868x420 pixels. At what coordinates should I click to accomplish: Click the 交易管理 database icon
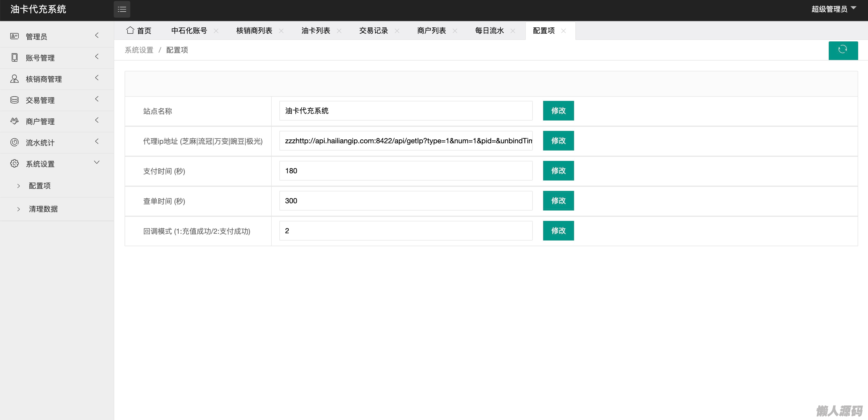14,100
